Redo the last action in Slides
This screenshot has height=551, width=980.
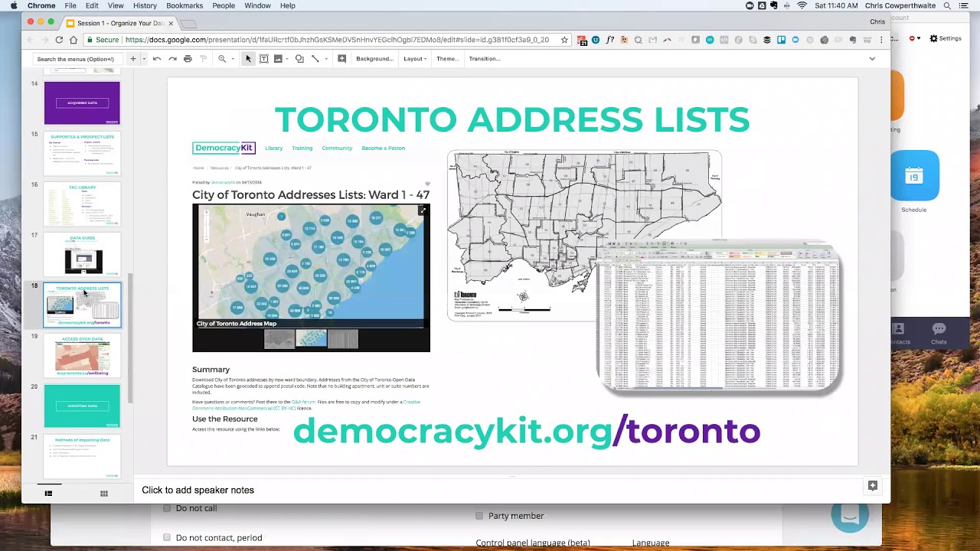tap(172, 59)
